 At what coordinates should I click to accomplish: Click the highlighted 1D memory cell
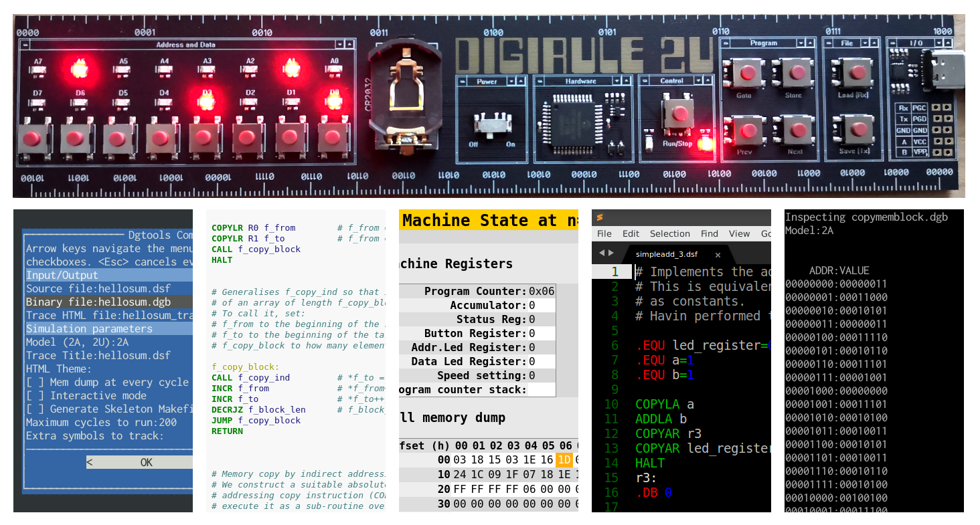point(565,460)
